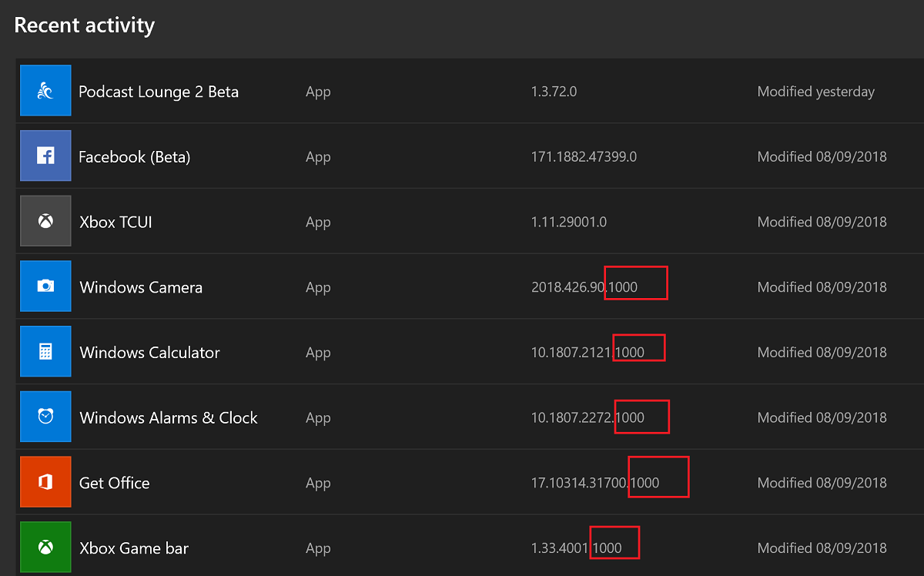The height and width of the screenshot is (576, 924).
Task: Select the "App" label for Xbox Game bar
Action: (318, 549)
